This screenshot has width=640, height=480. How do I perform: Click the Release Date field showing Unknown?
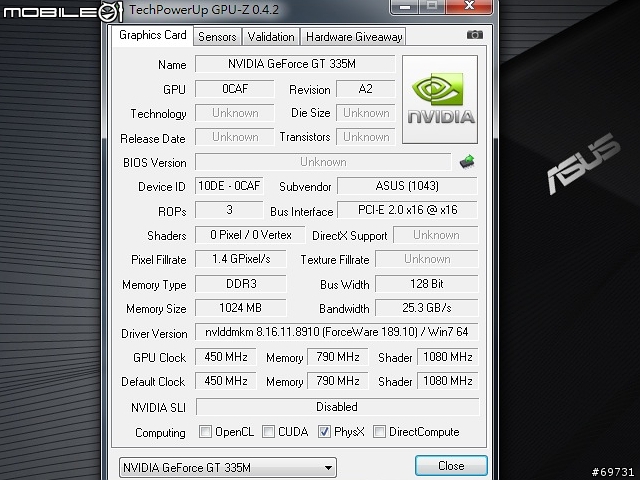click(x=234, y=137)
